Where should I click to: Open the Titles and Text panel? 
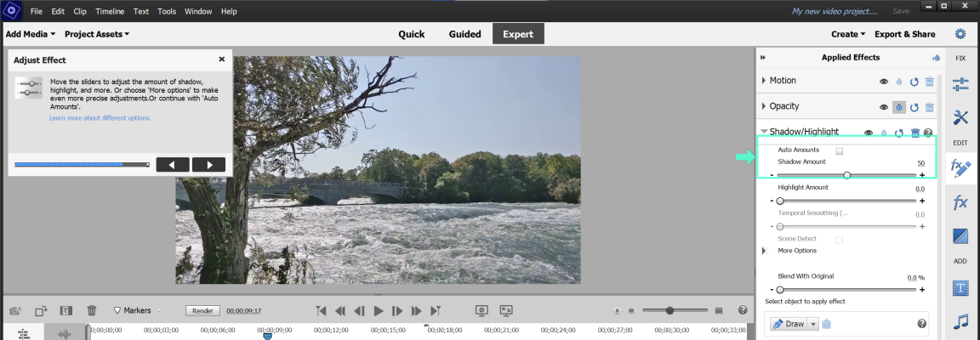[x=960, y=289]
